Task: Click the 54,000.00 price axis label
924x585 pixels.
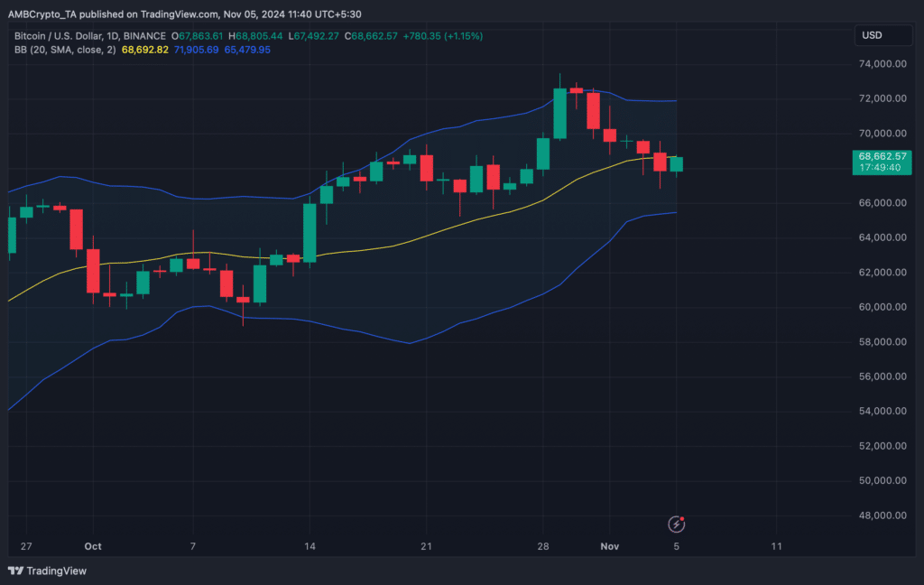Action: [882, 411]
